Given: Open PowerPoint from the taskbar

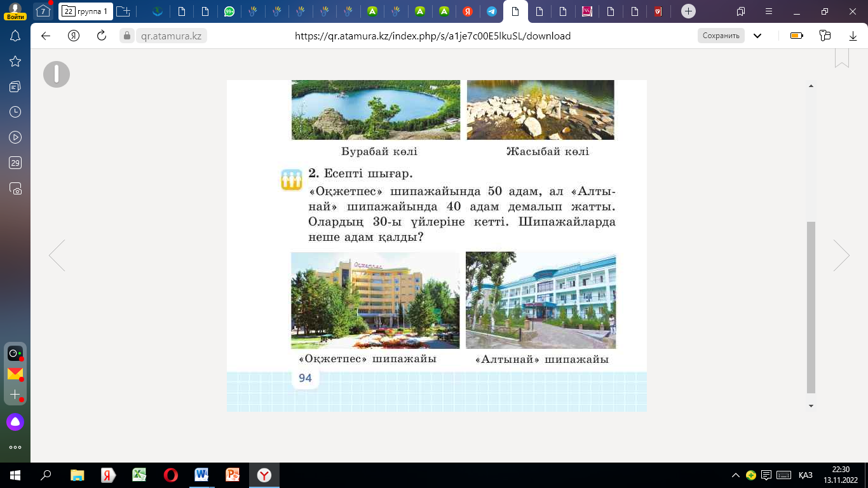Looking at the screenshot, I should (233, 475).
